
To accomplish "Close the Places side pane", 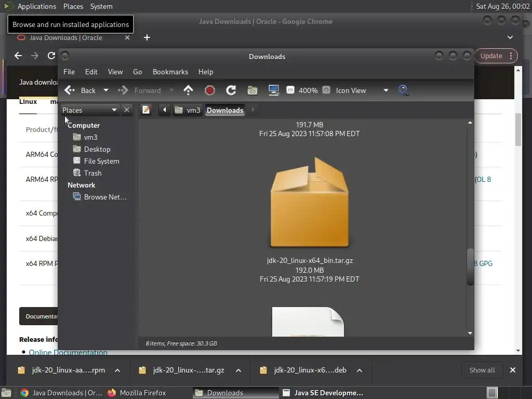I will (x=127, y=110).
